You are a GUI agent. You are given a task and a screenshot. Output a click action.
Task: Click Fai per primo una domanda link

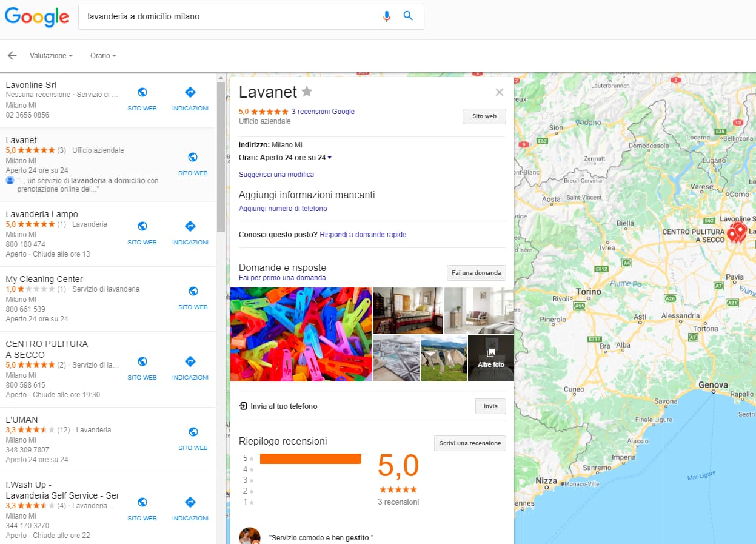tap(283, 278)
